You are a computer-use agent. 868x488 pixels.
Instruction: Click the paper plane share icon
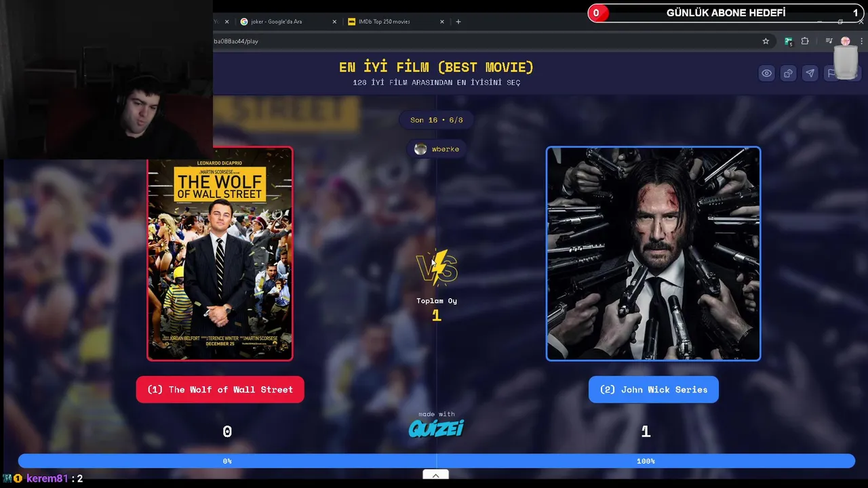(x=810, y=73)
